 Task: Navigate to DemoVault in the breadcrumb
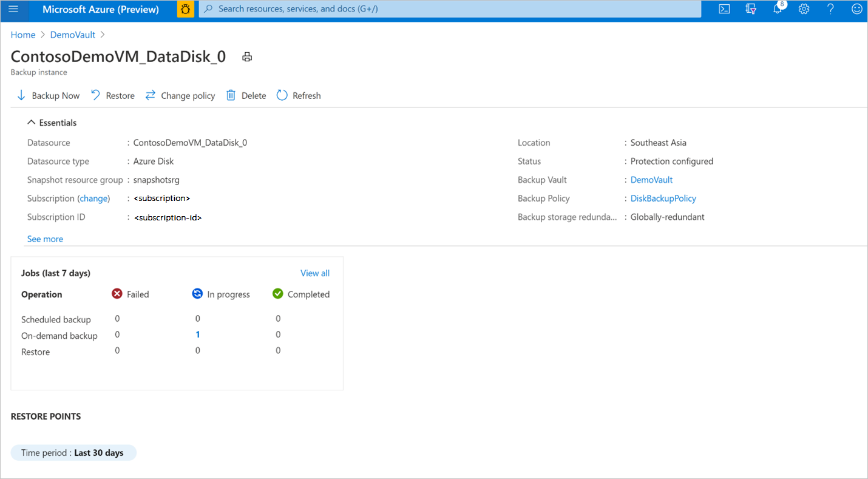[x=73, y=35]
